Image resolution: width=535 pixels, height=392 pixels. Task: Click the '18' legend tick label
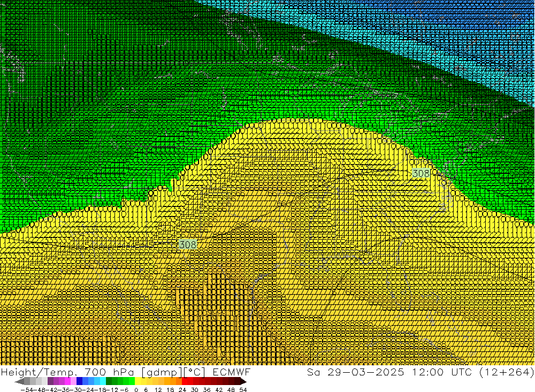[x=170, y=390]
